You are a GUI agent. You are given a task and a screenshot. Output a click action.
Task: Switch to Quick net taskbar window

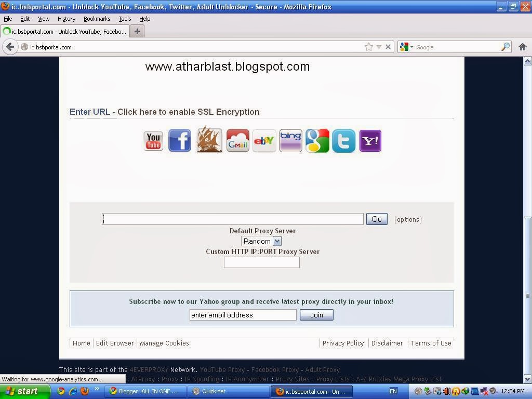click(228, 391)
